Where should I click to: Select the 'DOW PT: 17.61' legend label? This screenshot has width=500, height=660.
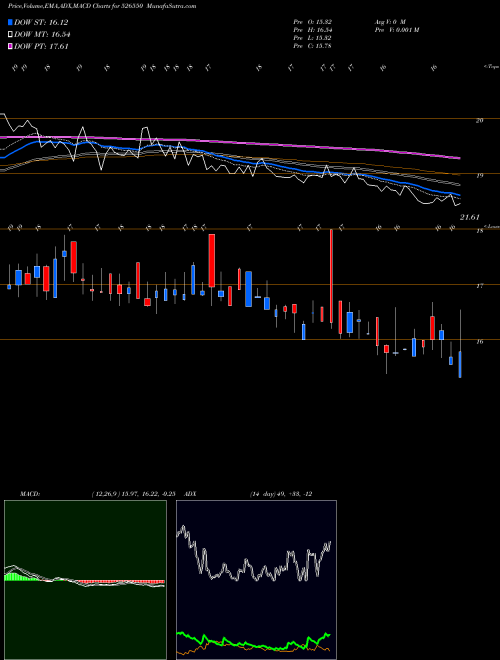[41, 46]
